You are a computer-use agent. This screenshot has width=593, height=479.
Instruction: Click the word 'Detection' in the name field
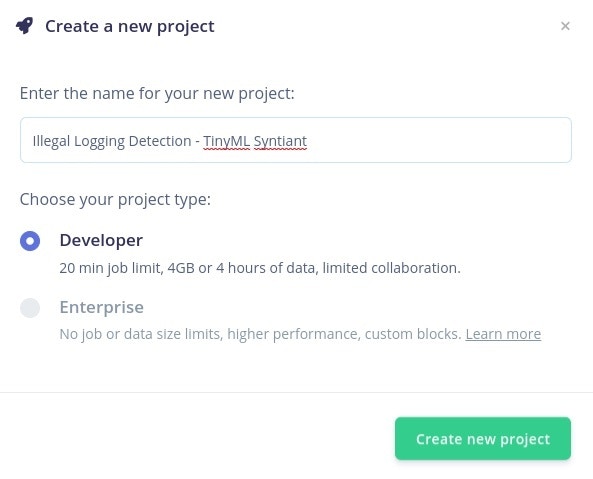160,141
